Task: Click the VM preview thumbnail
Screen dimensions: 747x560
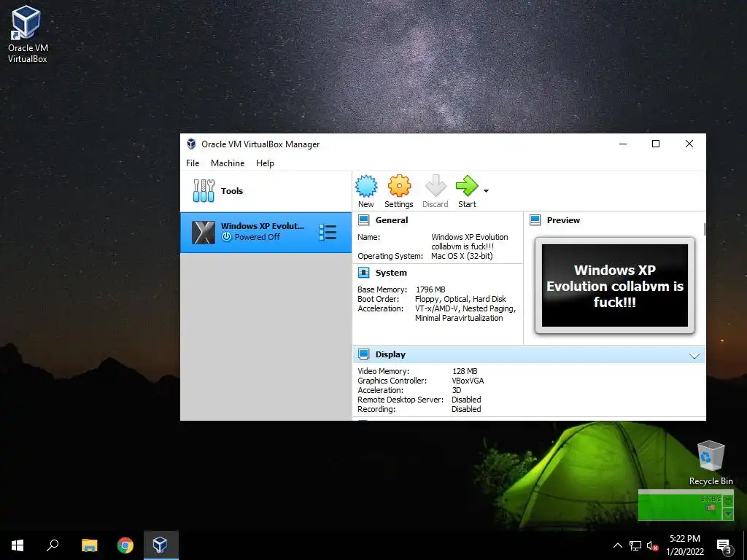Action: click(x=614, y=285)
